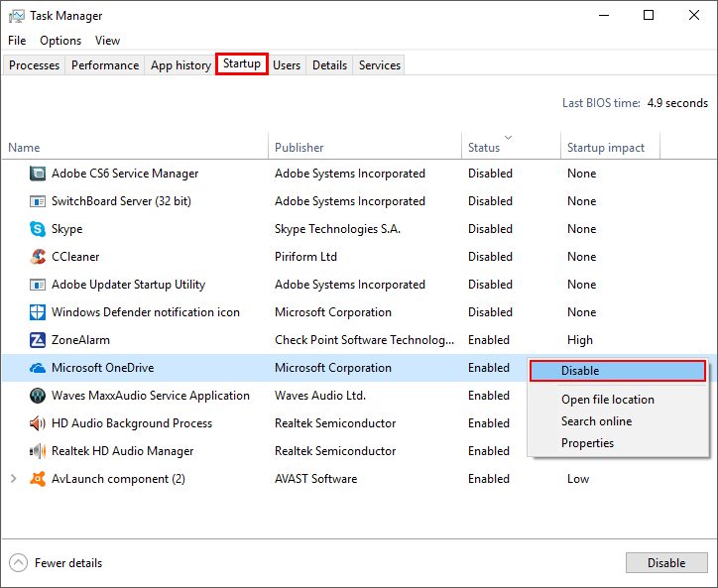Select the Skype row name

pos(66,229)
